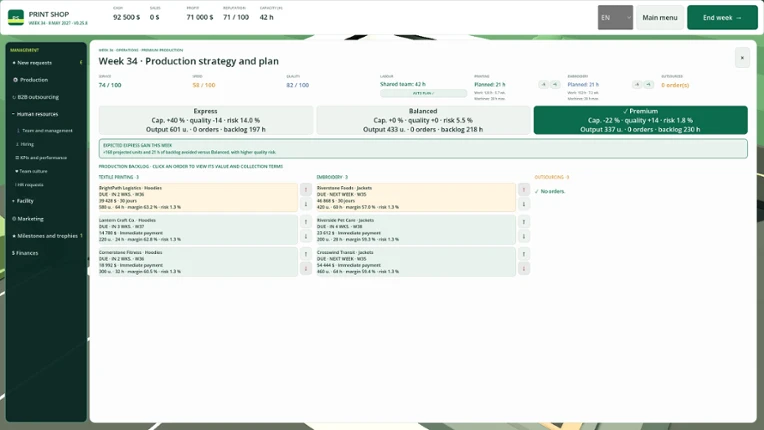764x430 pixels.
Task: Click the Service 74 / 100 score
Action: coord(110,85)
